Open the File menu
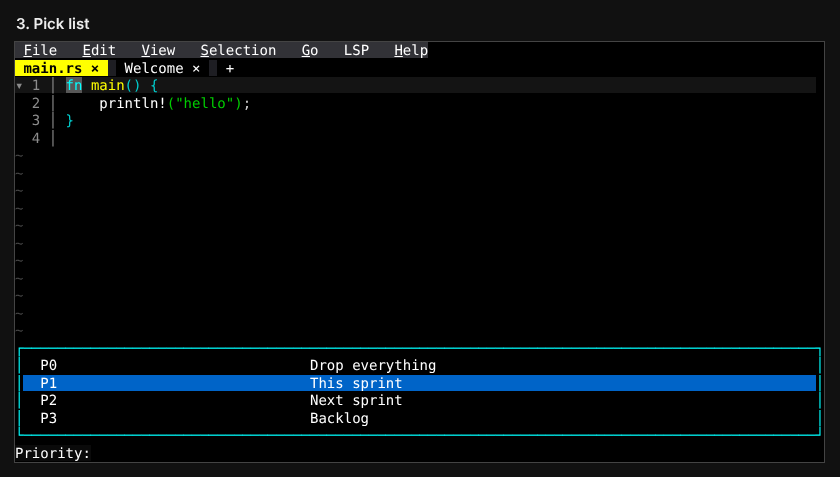 click(40, 50)
